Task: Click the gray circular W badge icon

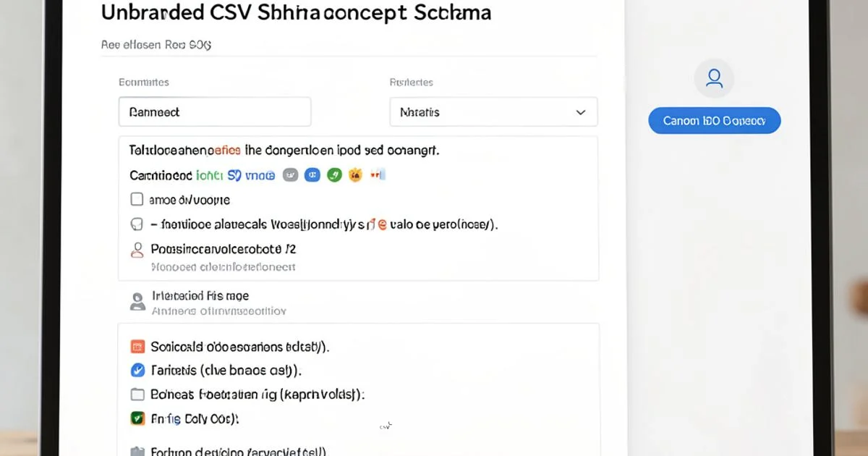Action: coord(291,174)
